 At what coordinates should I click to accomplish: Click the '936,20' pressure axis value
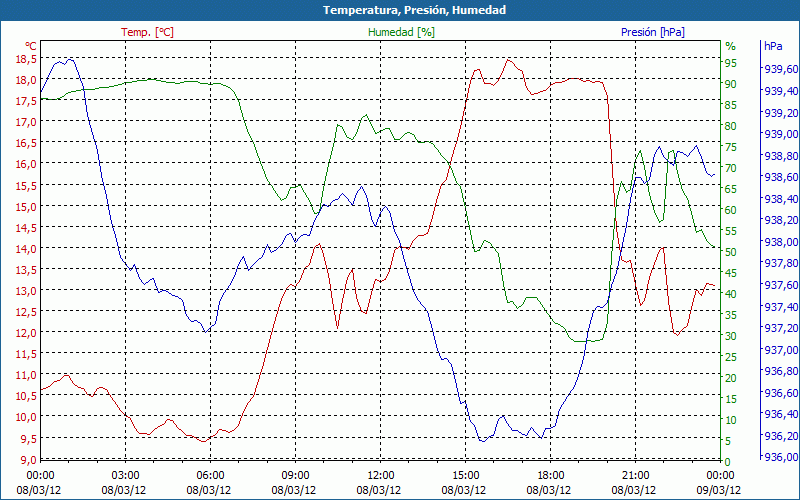point(781,435)
